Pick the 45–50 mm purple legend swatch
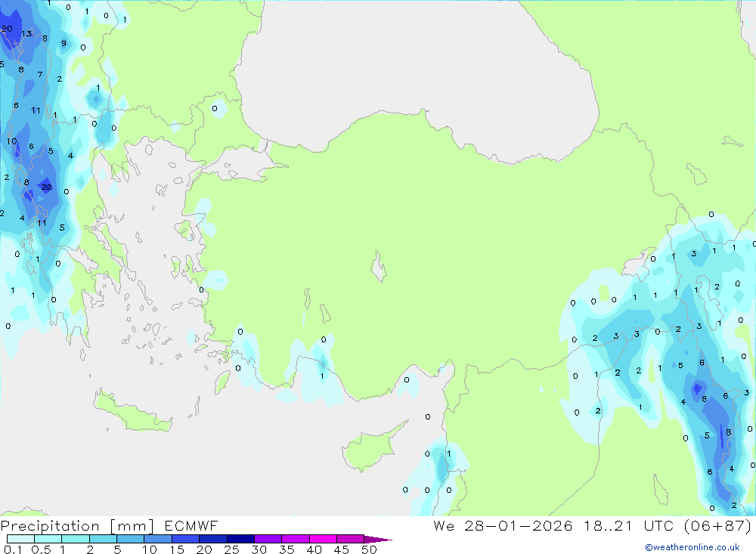 (x=351, y=539)
